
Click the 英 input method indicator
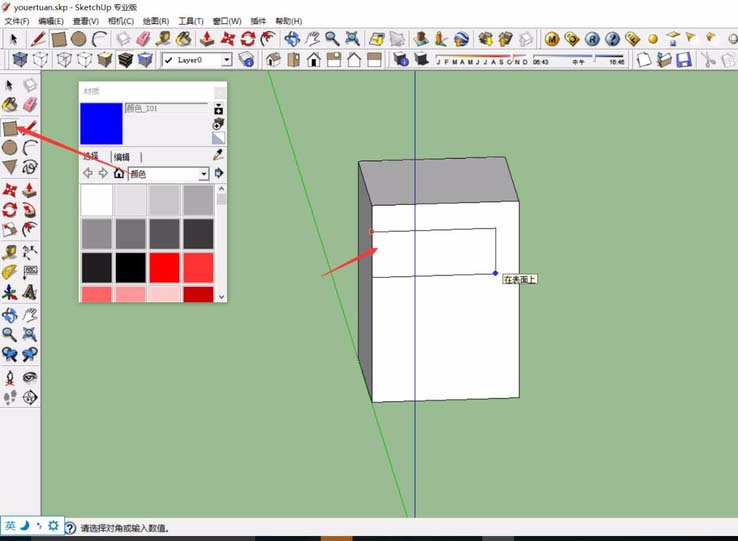[x=10, y=526]
